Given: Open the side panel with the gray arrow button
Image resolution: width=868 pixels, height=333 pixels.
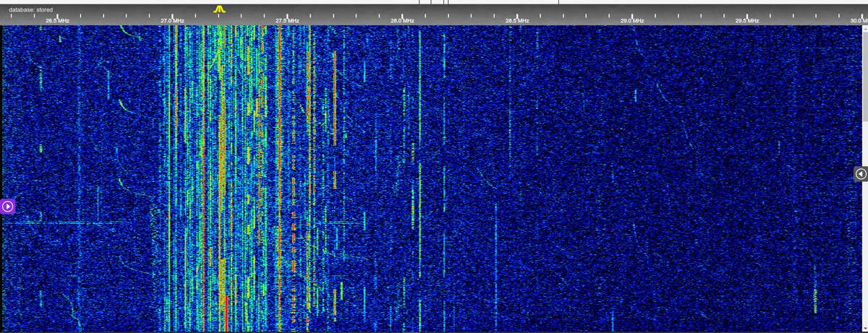Looking at the screenshot, I should click(861, 174).
